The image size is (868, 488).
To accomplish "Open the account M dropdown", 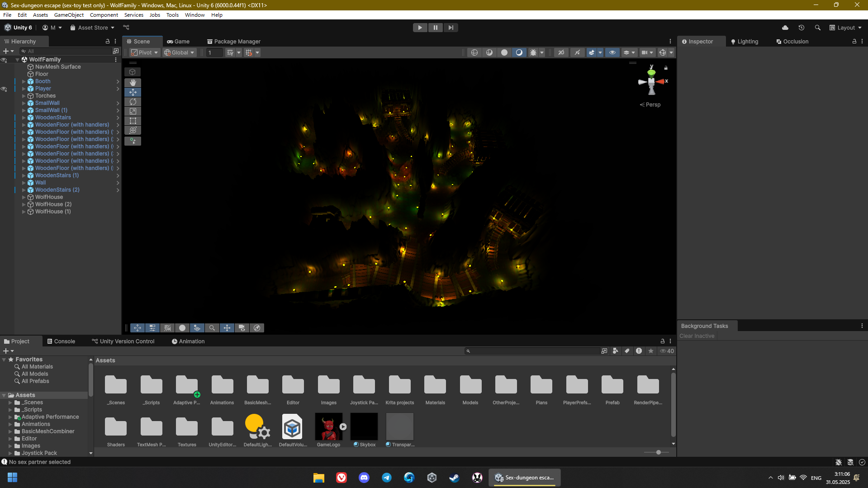I will click(52, 28).
